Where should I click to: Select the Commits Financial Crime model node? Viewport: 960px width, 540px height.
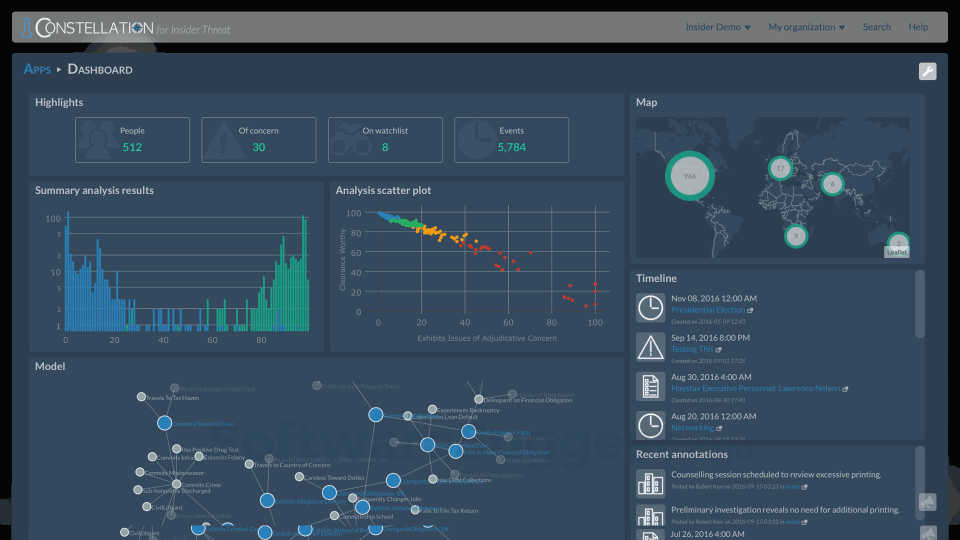pos(164,423)
